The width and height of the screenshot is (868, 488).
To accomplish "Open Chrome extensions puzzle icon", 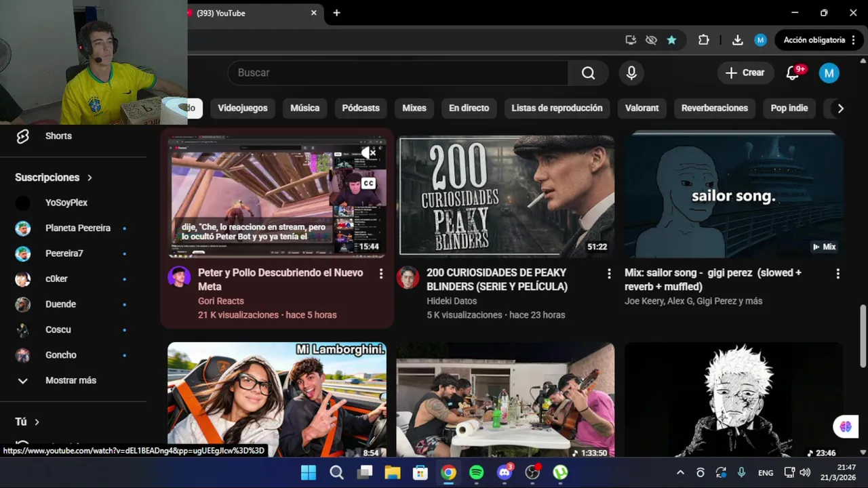I will 703,40.
